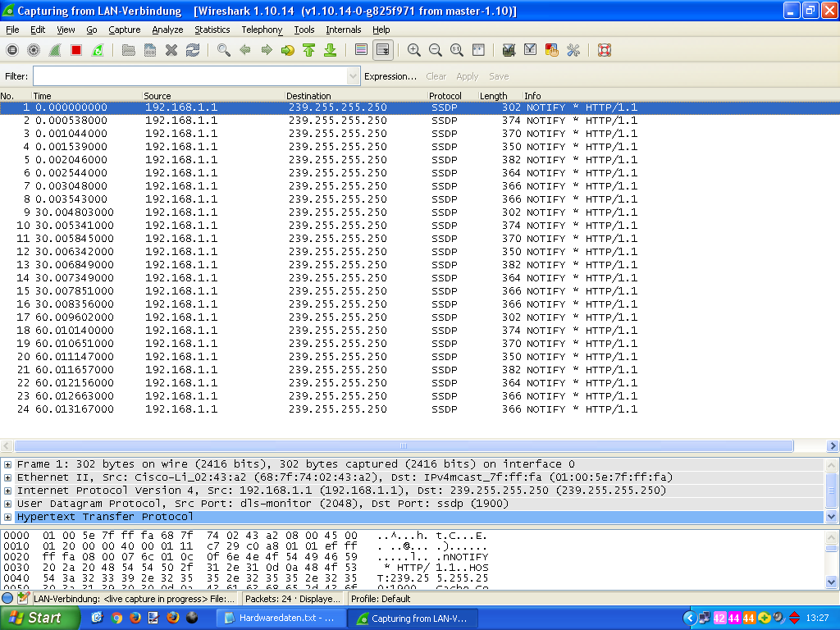Jump to the first packet
The width and height of the screenshot is (840, 630).
309,50
